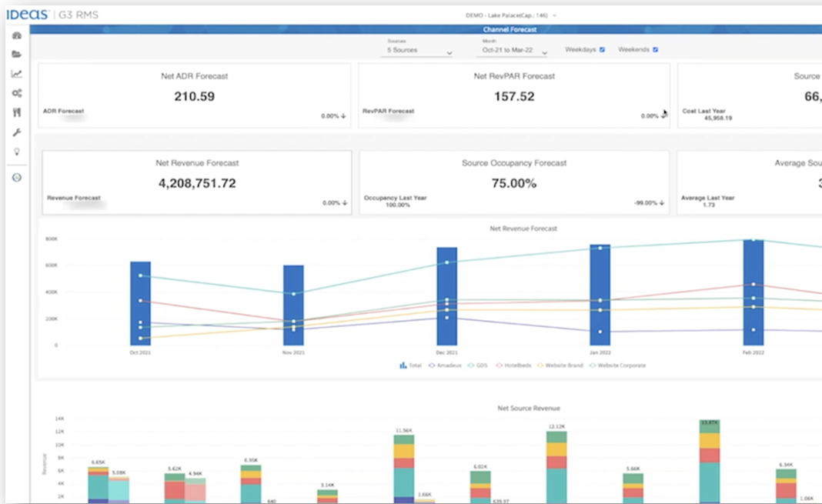
Task: Click the Net Revenue Forecast chart title
Action: pos(523,229)
